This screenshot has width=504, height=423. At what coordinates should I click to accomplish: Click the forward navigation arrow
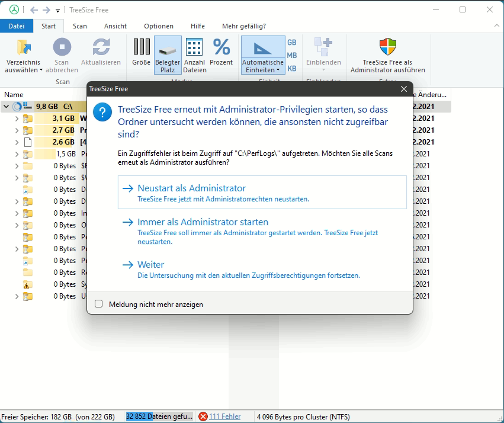46,10
